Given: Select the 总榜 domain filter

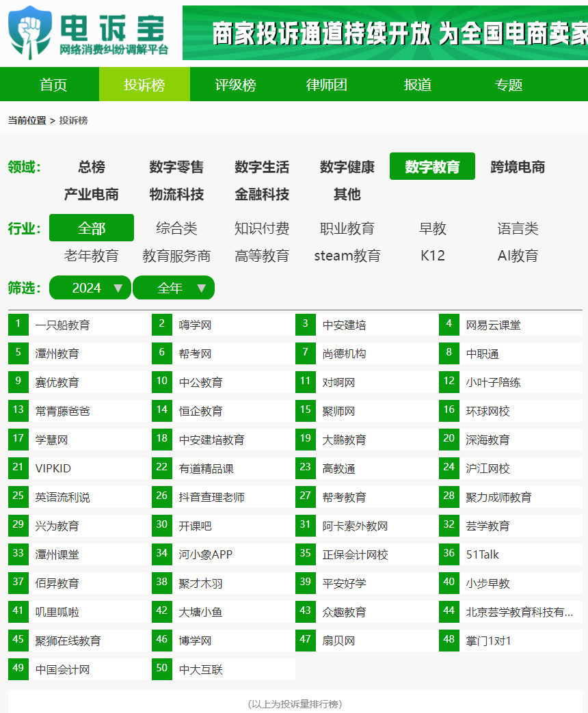Looking at the screenshot, I should 92,167.
